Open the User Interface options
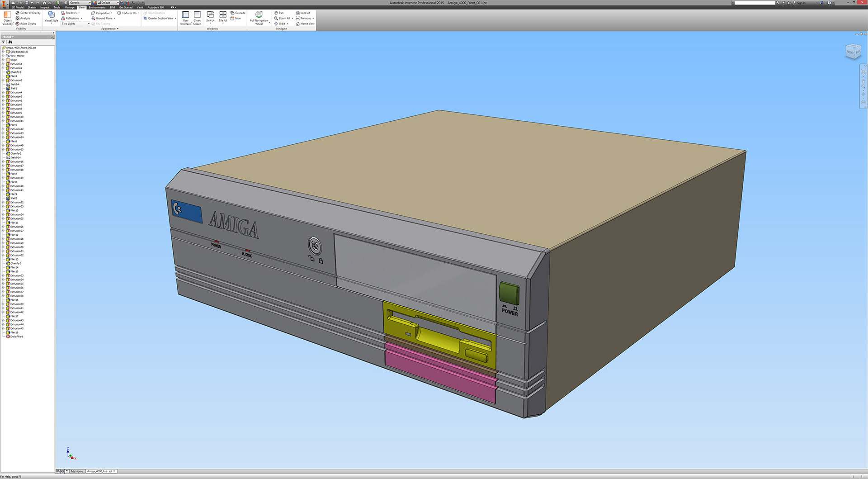 185,18
